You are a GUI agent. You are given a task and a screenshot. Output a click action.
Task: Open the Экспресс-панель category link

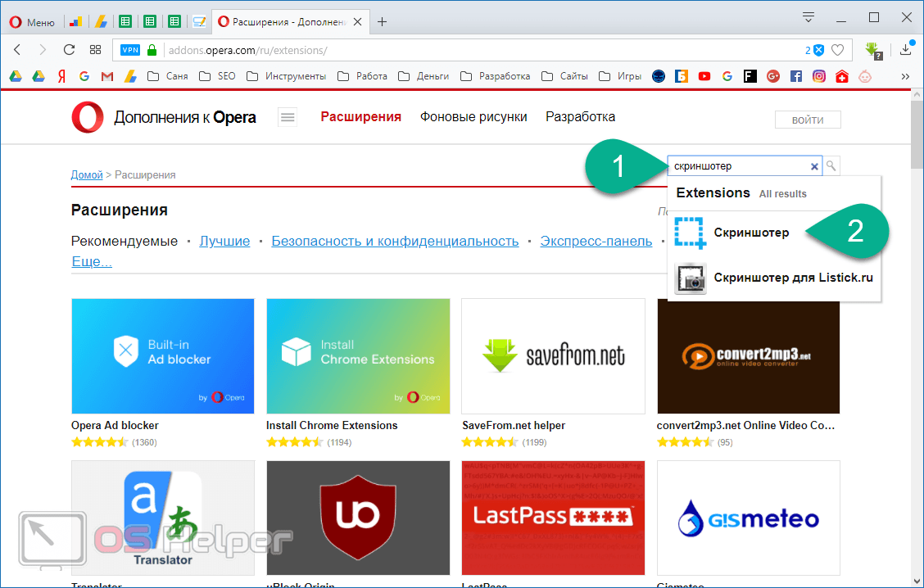click(x=596, y=241)
